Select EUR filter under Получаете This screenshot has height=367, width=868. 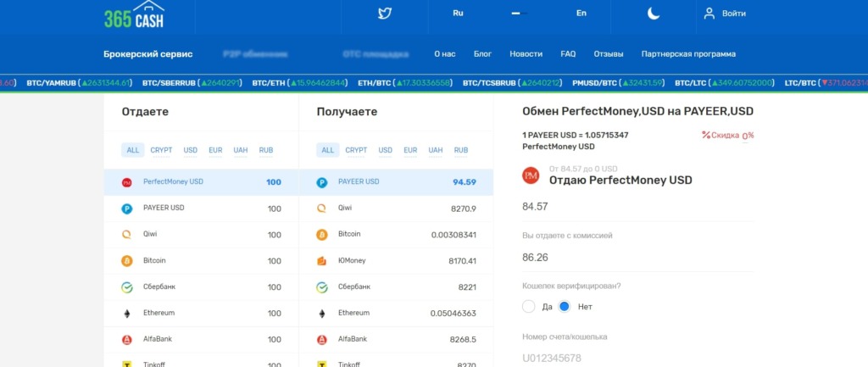[410, 150]
